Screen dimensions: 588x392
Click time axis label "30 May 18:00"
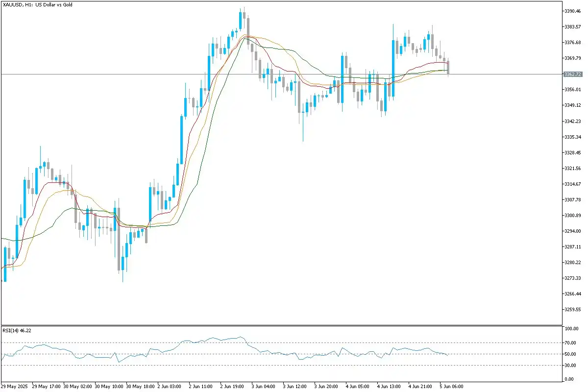click(x=140, y=386)
